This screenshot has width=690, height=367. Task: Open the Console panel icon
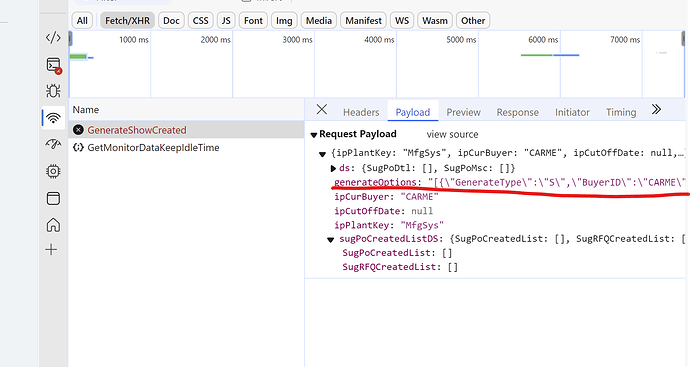click(53, 65)
